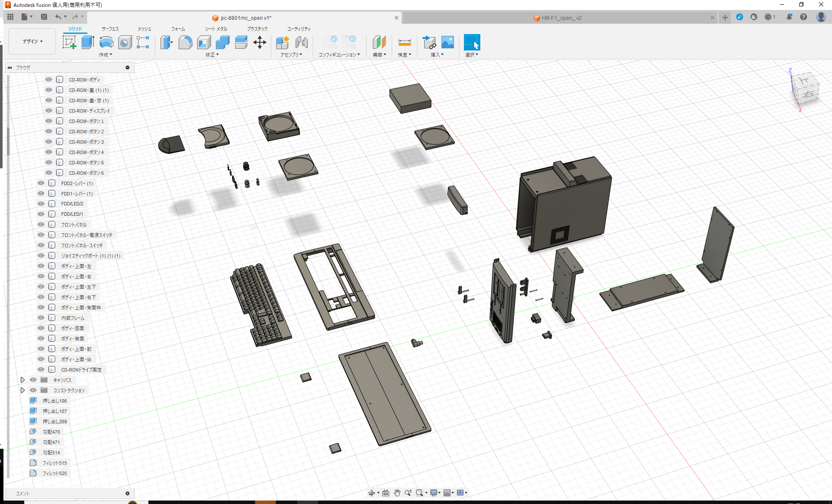The width and height of the screenshot is (832, 504).
Task: Select the Move/Copy tool
Action: (x=260, y=42)
